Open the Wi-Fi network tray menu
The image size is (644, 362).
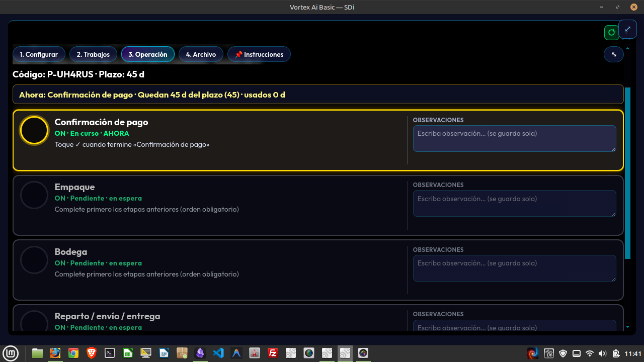click(590, 353)
